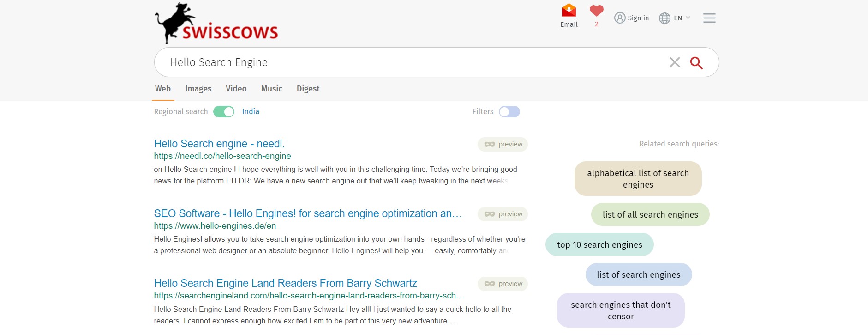Switch to the Images tab
868x335 pixels.
[x=198, y=89]
